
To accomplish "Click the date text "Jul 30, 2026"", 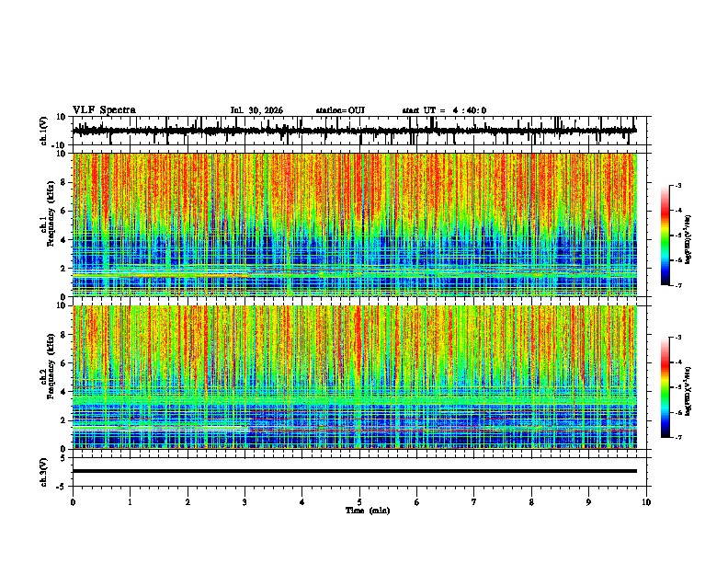I will tap(256, 110).
